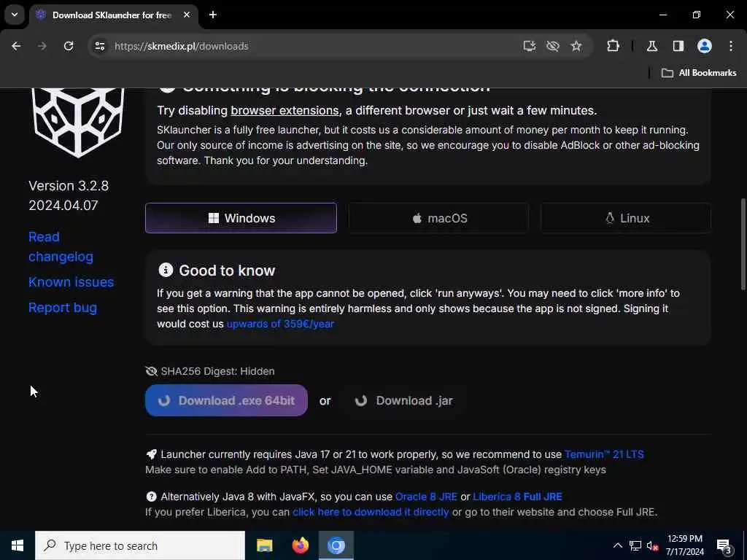
Task: Open the profile avatar icon
Action: tap(705, 46)
